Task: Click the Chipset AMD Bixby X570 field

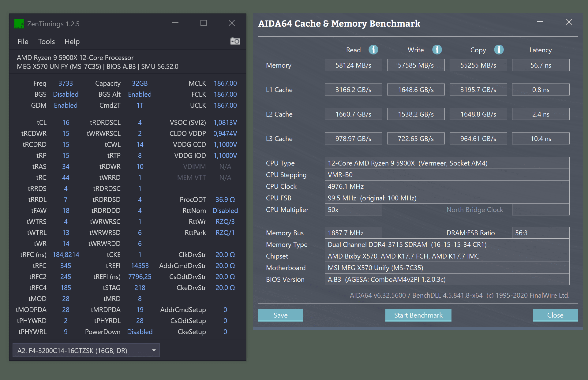Action: tap(447, 256)
